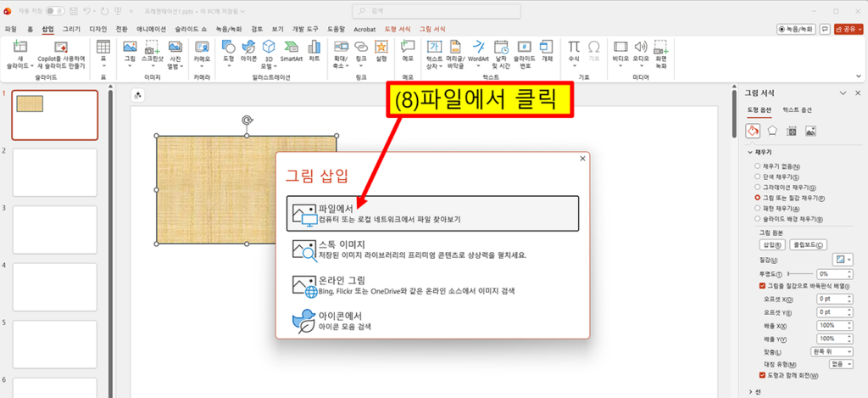Click the 텍스트 상자 (Text Box) icon

coord(435,47)
